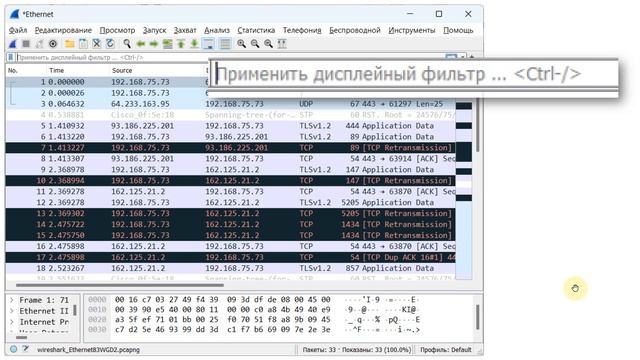This screenshot has width=640, height=360.
Task: Toggle auto-scroll during live capture
Action: tap(209, 44)
